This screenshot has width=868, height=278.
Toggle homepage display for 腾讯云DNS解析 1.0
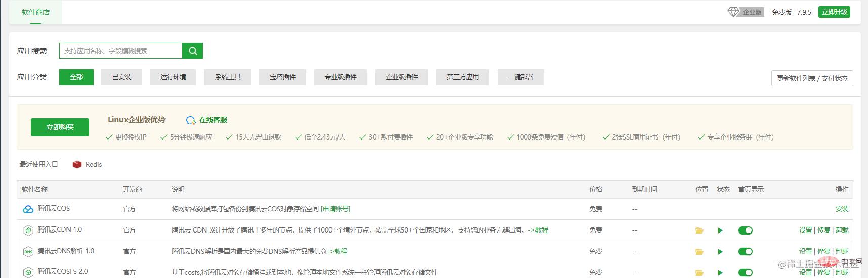(x=745, y=252)
